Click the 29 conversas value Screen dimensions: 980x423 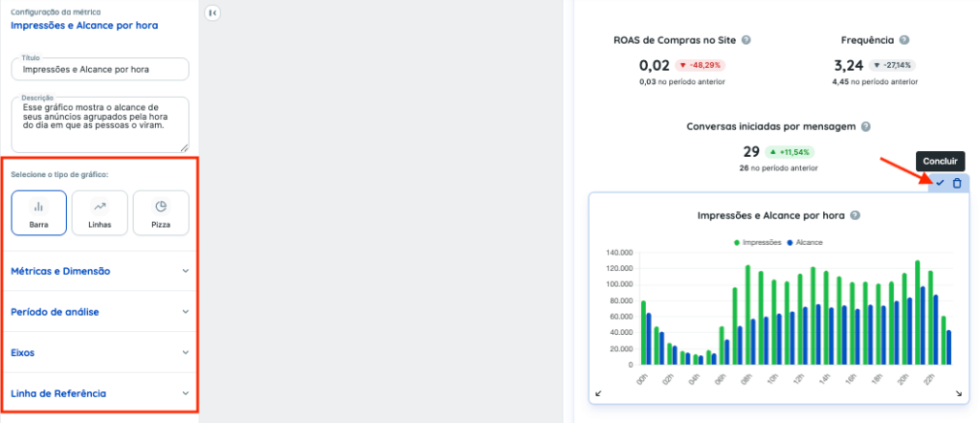(x=751, y=152)
